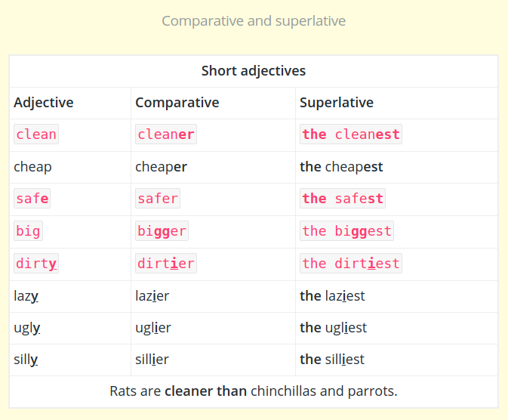Select the 'Comparative' column header
508x420 pixels.
tap(177, 103)
